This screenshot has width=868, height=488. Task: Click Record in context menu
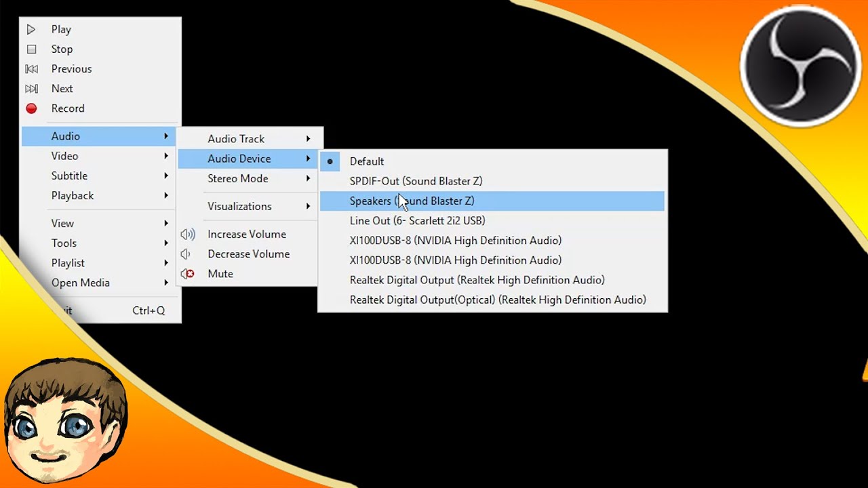tap(100, 108)
